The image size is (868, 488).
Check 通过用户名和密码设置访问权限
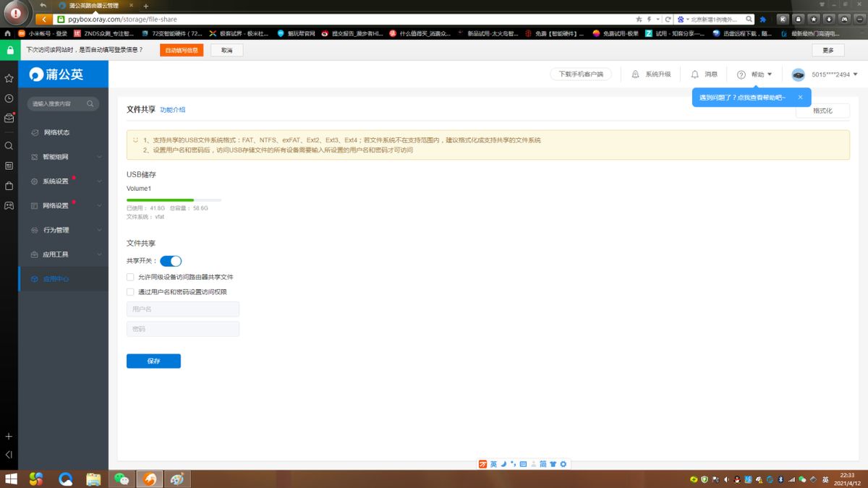point(130,292)
